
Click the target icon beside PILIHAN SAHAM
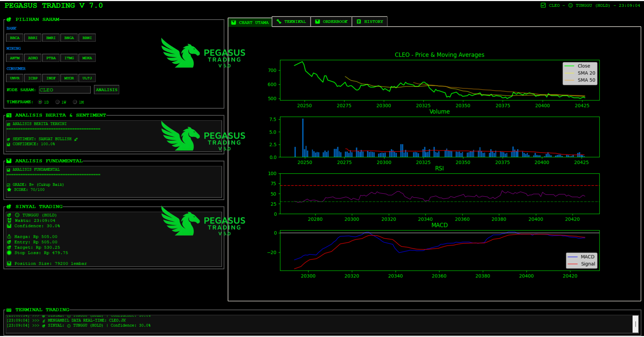(x=9, y=20)
